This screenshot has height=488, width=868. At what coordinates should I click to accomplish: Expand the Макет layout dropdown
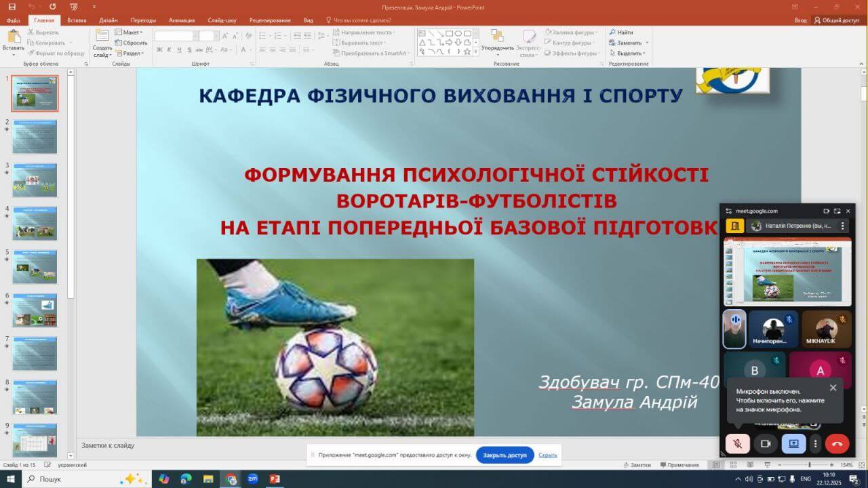pos(128,32)
